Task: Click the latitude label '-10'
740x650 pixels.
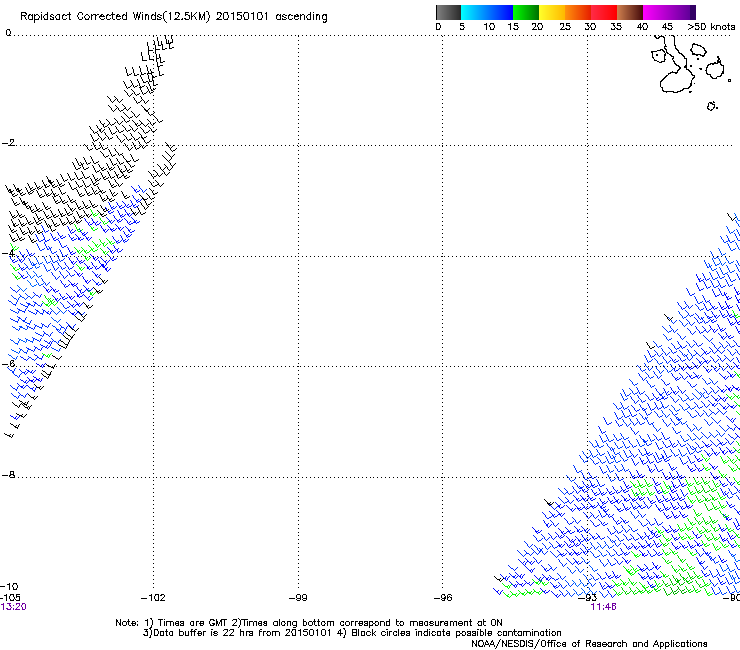Action: (x=9, y=587)
